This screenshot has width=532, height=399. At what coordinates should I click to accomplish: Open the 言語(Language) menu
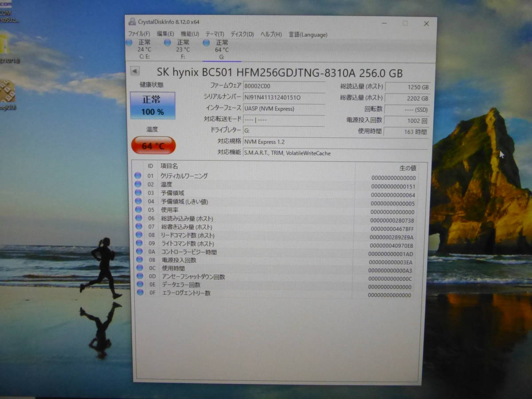(308, 34)
